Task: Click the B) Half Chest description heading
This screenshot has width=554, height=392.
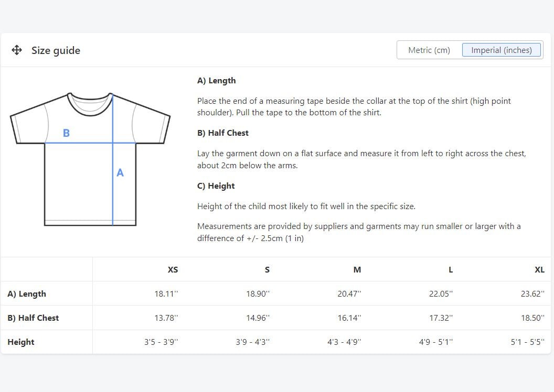Action: click(223, 133)
